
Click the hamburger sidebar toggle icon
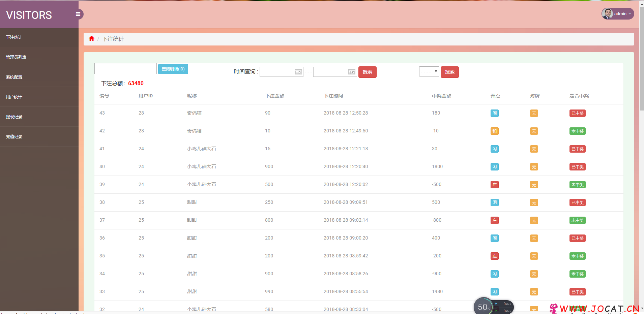pyautogui.click(x=78, y=14)
